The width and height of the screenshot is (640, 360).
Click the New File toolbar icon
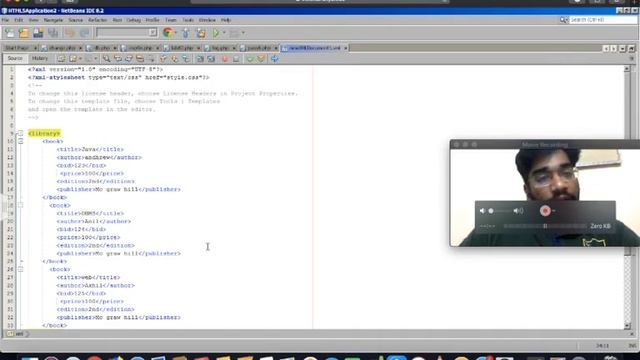click(x=9, y=33)
